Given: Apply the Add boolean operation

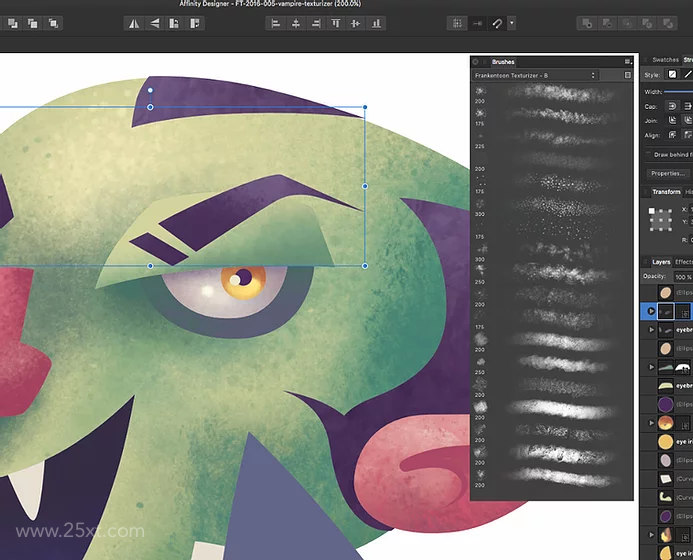Looking at the screenshot, I should point(587,23).
